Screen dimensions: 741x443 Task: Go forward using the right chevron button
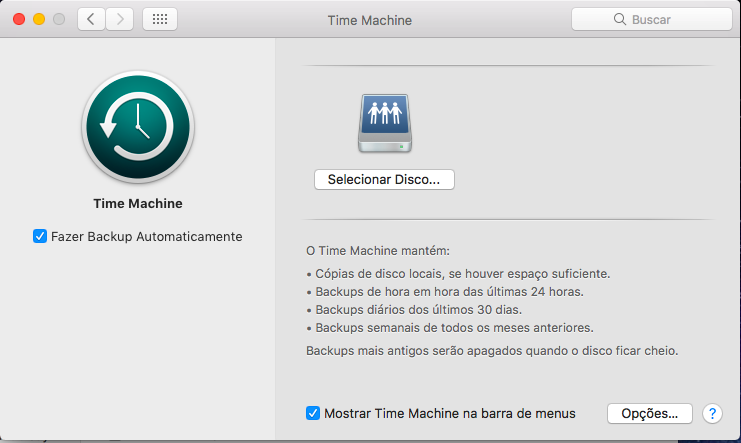tap(120, 19)
